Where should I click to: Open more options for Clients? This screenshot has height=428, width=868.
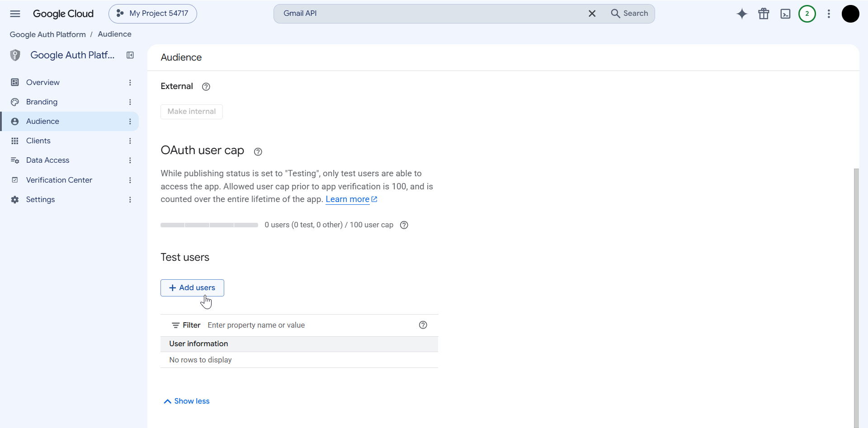130,141
